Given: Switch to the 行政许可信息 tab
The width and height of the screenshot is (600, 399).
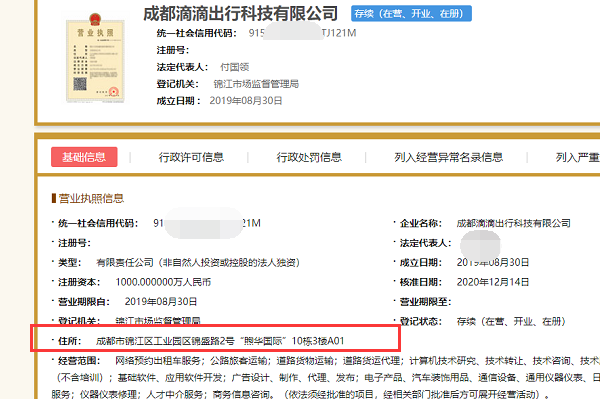Looking at the screenshot, I should [191, 157].
